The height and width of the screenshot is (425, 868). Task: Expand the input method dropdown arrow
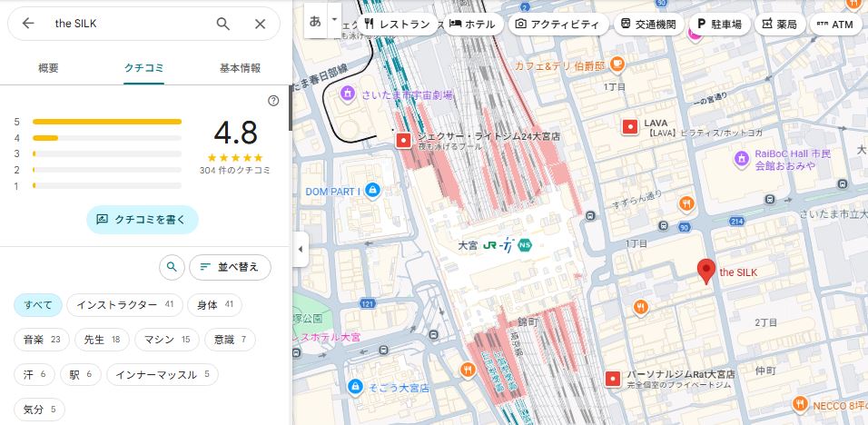click(x=334, y=19)
